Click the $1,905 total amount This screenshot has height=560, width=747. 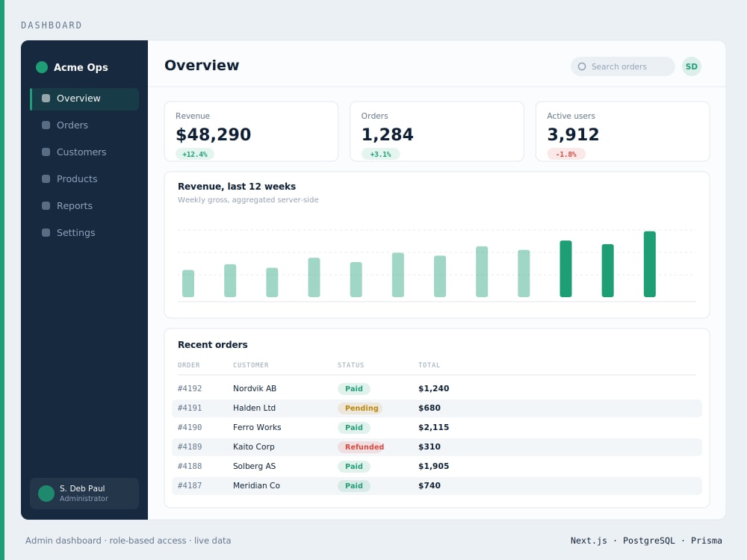pyautogui.click(x=433, y=466)
